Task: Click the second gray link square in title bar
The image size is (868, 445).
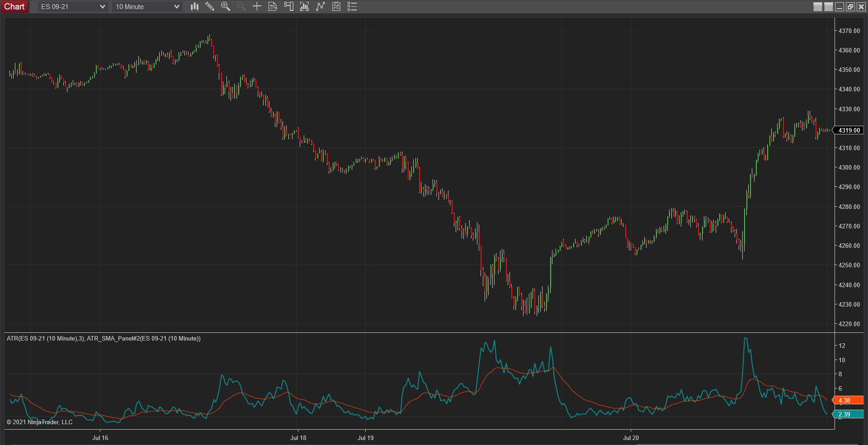Action: 829,7
